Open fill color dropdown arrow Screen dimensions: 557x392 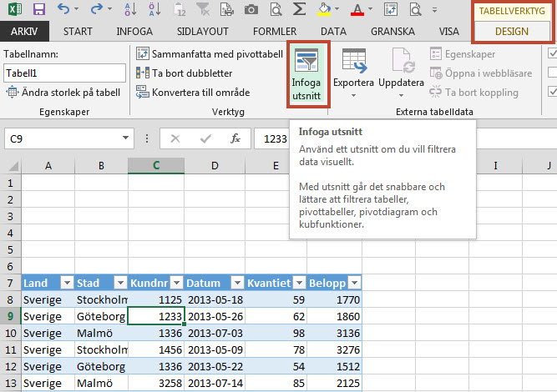[x=337, y=9]
